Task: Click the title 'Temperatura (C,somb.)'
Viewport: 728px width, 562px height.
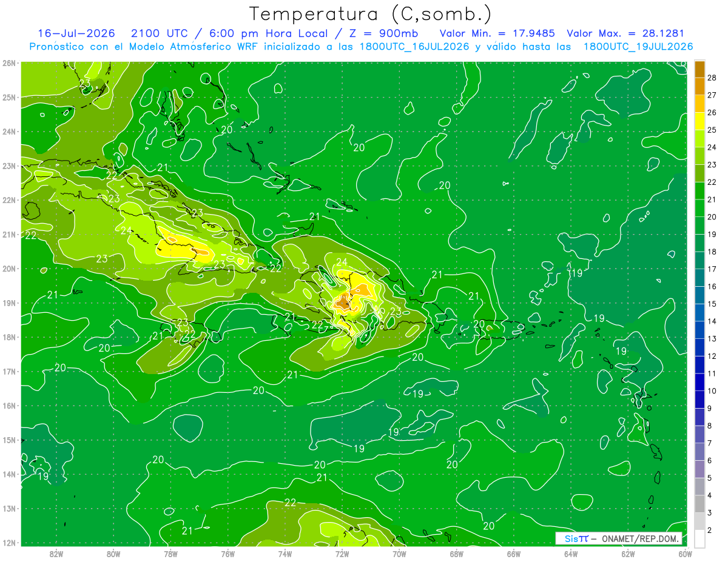Action: [370, 14]
